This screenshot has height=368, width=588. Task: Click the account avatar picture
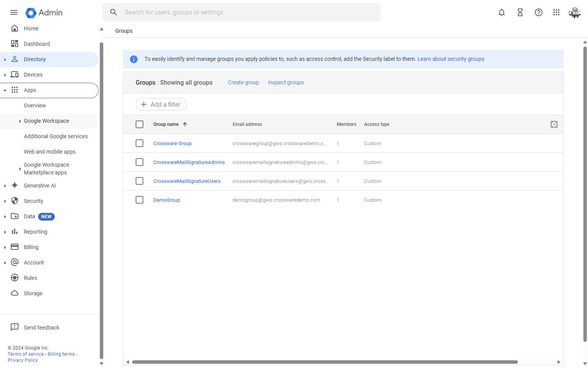(574, 12)
